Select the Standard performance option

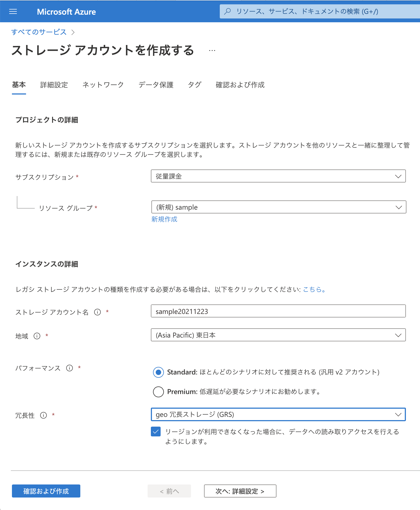click(x=158, y=372)
